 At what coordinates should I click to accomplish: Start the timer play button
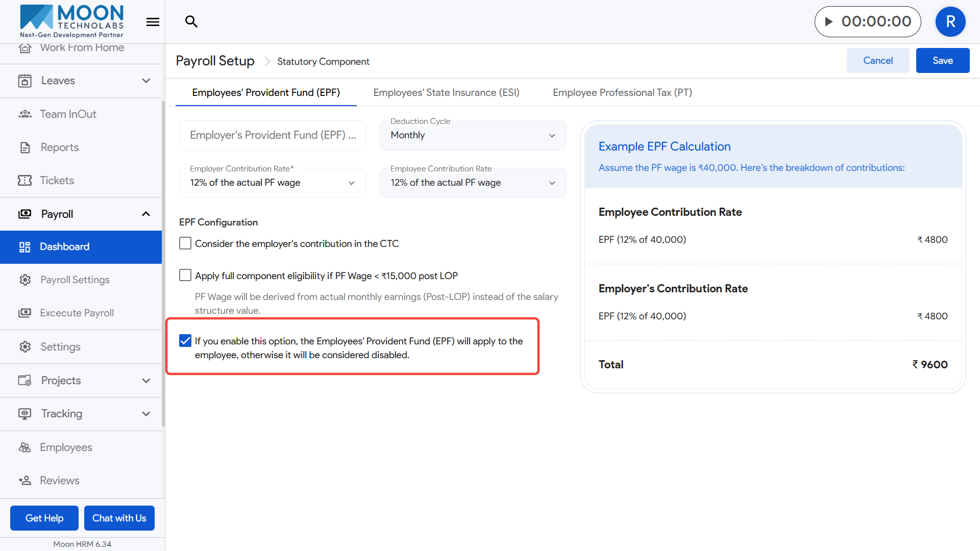tap(829, 21)
